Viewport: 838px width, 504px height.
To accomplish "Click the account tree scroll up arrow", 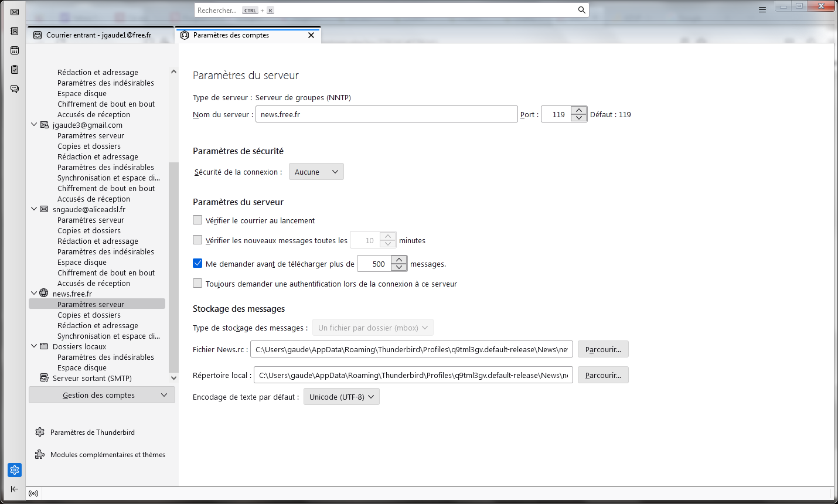I will [173, 71].
